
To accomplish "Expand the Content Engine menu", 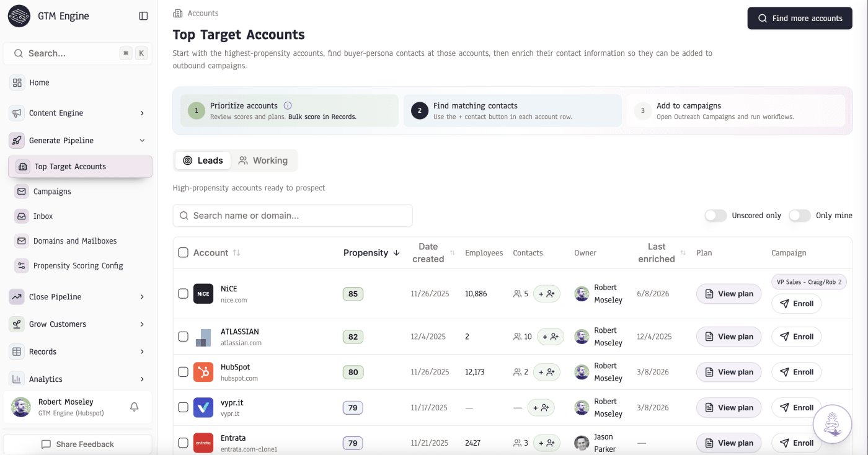I will [x=77, y=113].
